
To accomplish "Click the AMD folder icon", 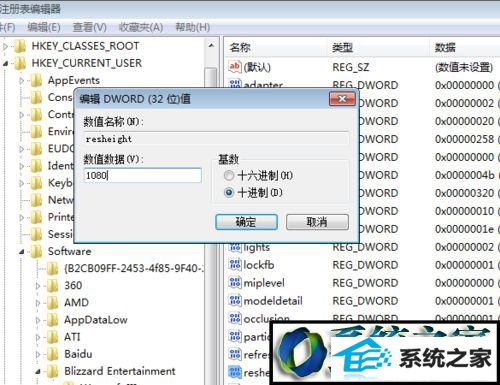I will point(52,302).
